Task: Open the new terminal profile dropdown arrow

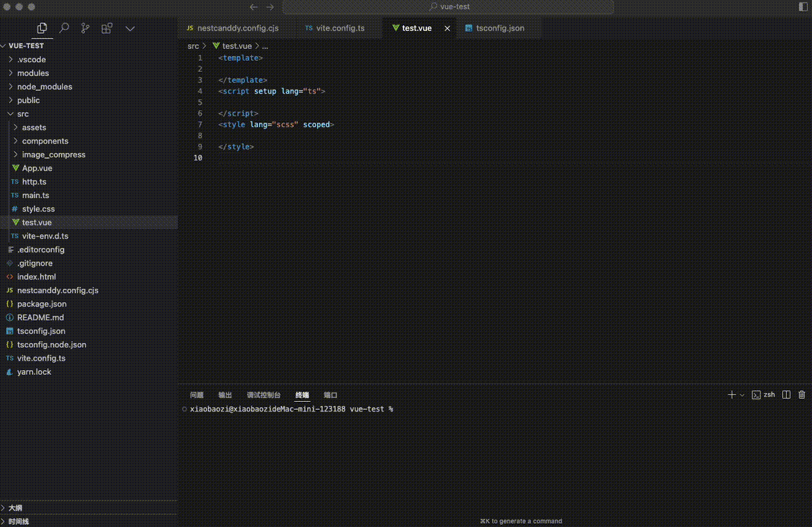Action: (x=742, y=394)
